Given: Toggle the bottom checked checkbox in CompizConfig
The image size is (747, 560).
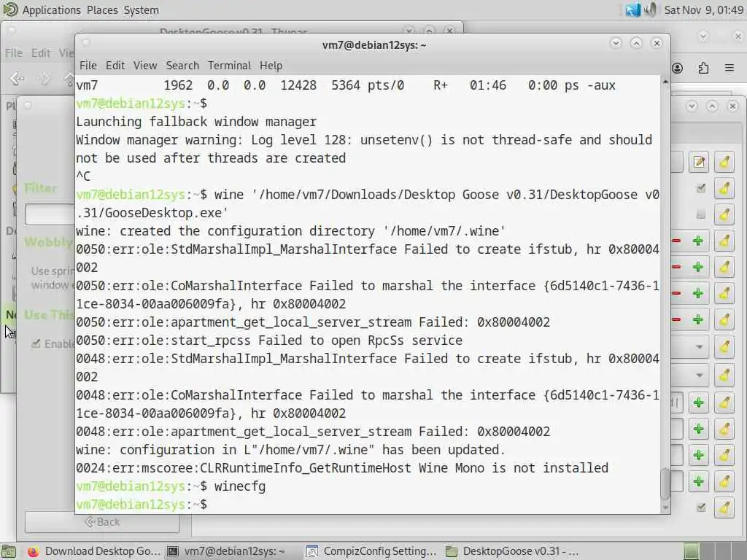Looking at the screenshot, I should [x=700, y=507].
